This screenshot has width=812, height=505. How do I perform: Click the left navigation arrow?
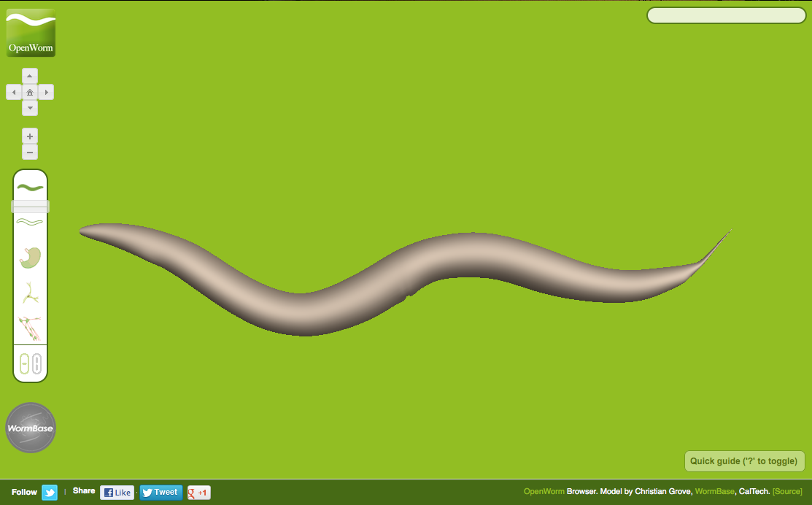[14, 92]
